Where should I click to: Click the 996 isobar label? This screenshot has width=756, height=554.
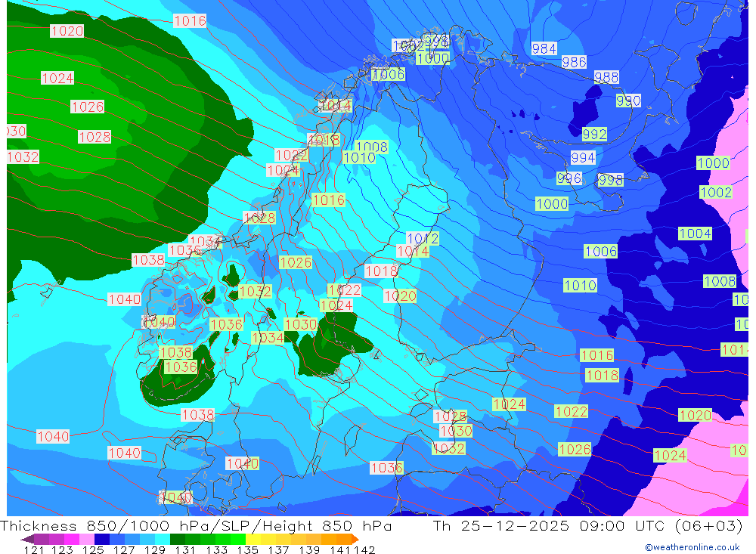(569, 178)
